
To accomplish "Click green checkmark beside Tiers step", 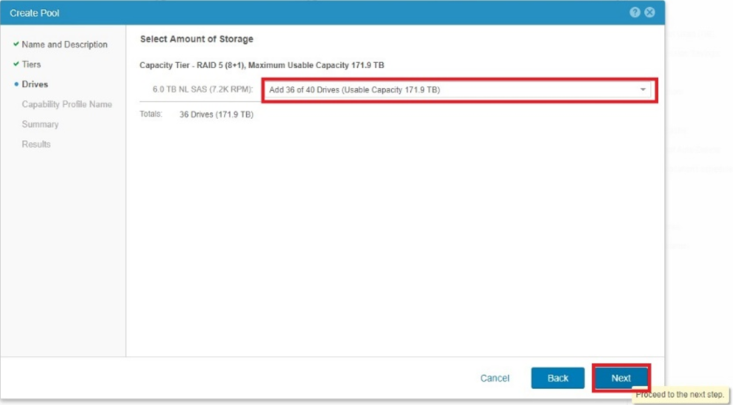I will click(x=16, y=64).
